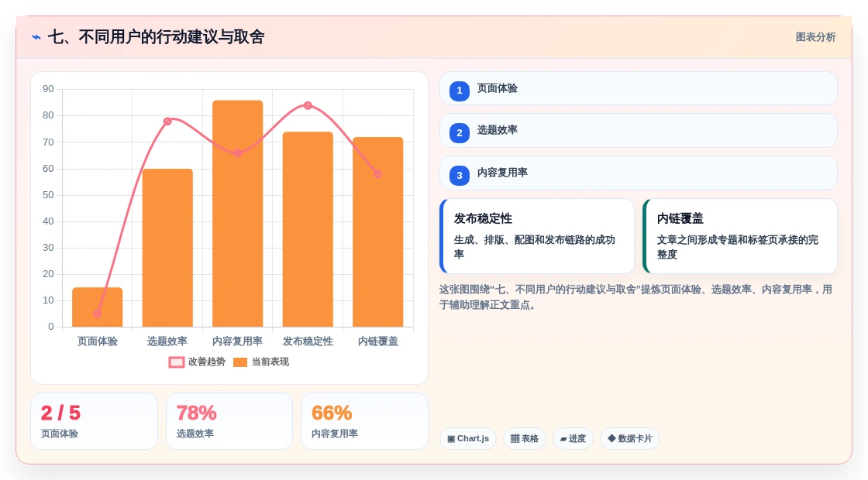This screenshot has width=868, height=480.
Task: Click the 78% 选题效率 stat card
Action: coord(229,421)
